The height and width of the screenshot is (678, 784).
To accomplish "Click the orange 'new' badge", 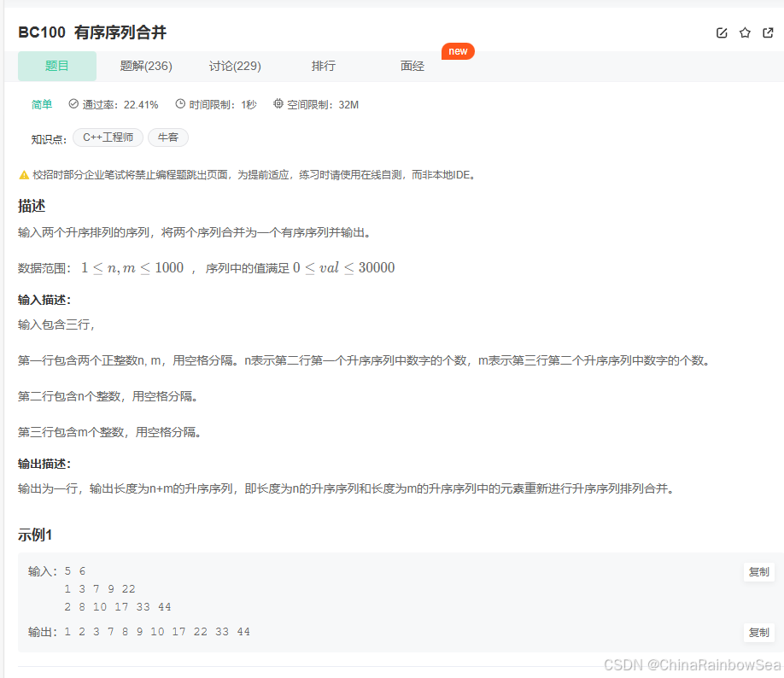I will 458,51.
